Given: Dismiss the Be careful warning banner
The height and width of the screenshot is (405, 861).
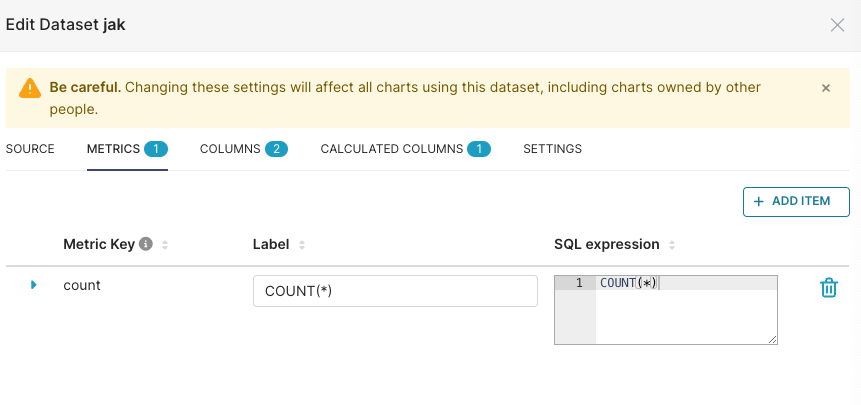Looking at the screenshot, I should click(x=826, y=88).
